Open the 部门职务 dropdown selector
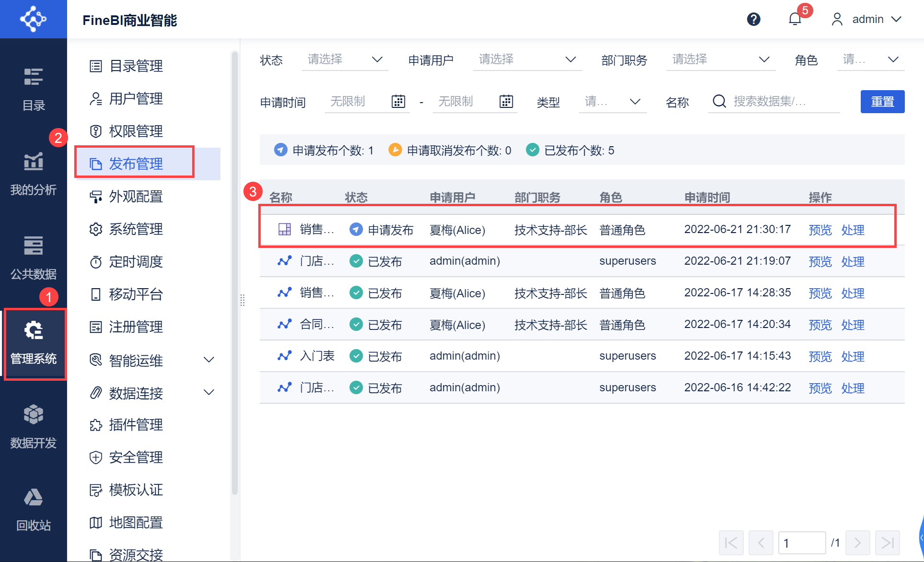The width and height of the screenshot is (924, 562). [x=720, y=59]
